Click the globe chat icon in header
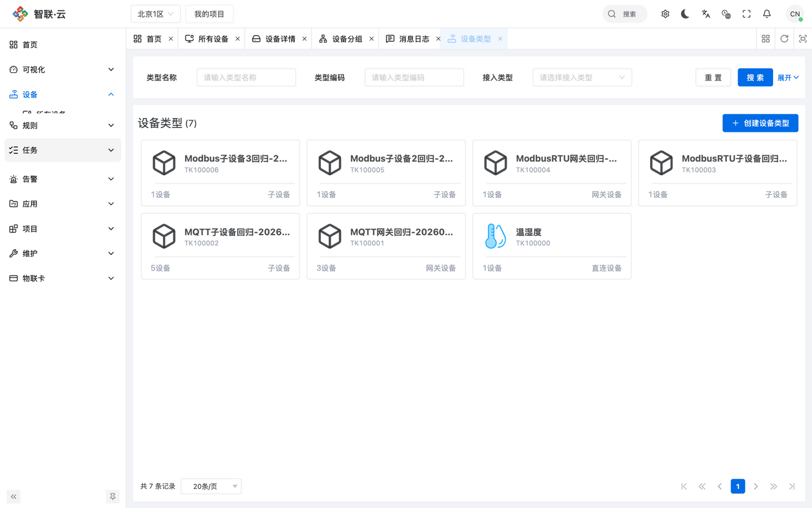The width and height of the screenshot is (812, 508). click(x=726, y=14)
